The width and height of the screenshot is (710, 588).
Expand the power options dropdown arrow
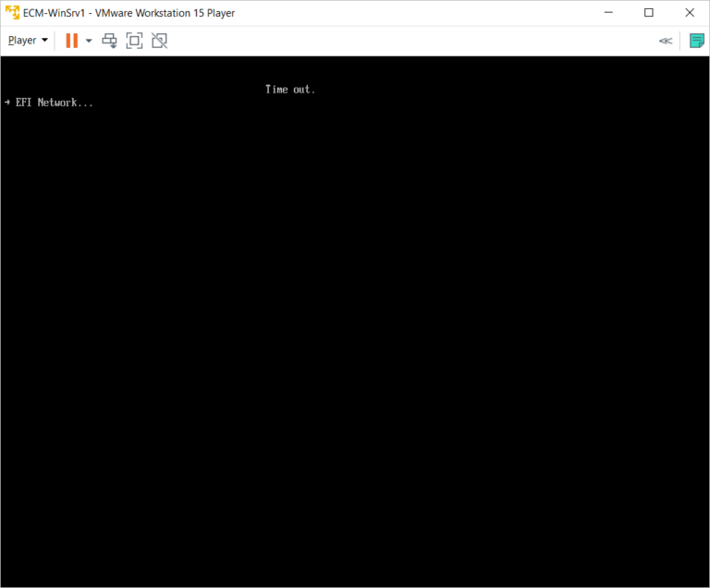point(89,41)
